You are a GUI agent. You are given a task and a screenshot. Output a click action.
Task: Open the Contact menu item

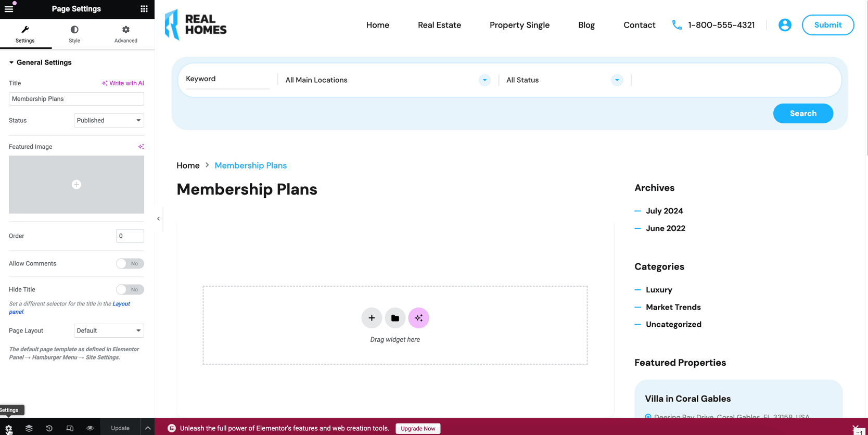click(640, 25)
